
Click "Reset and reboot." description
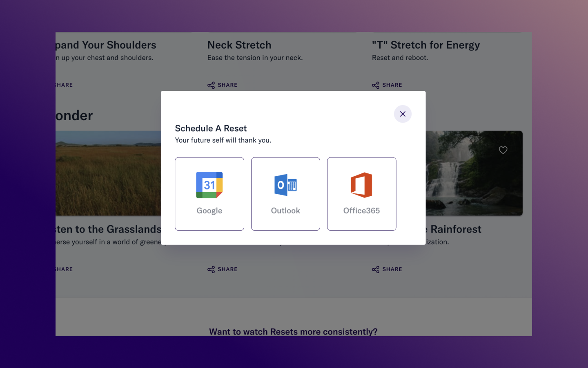400,58
